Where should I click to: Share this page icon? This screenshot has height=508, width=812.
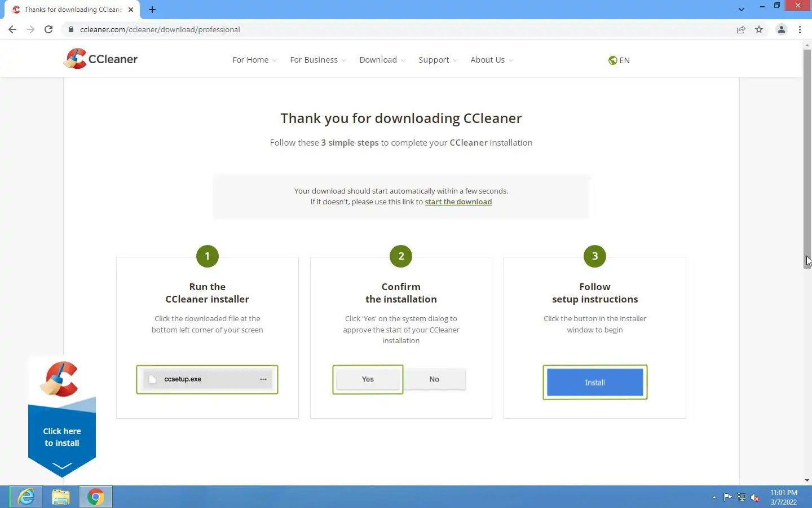point(741,29)
